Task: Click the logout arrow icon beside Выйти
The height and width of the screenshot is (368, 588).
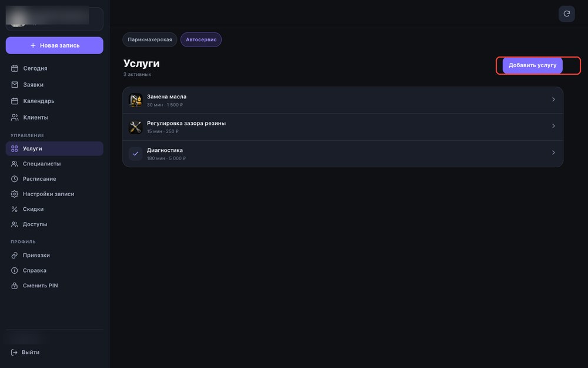Action: pyautogui.click(x=14, y=352)
